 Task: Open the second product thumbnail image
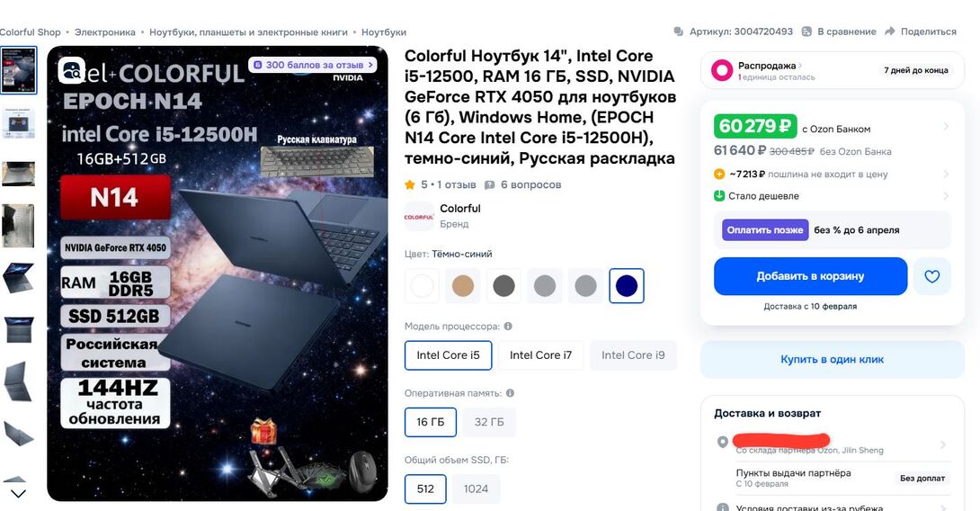click(18, 122)
